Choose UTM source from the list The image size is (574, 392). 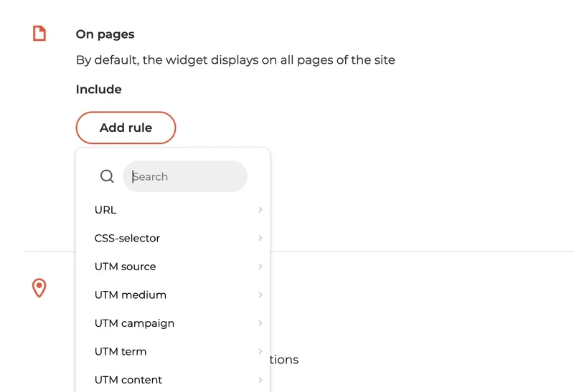coord(173,267)
